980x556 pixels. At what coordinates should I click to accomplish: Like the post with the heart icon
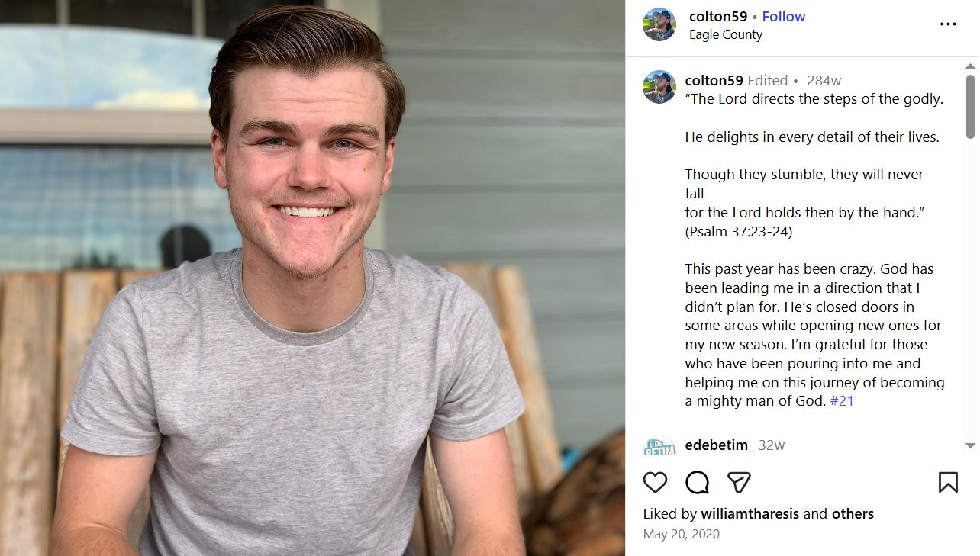[655, 482]
